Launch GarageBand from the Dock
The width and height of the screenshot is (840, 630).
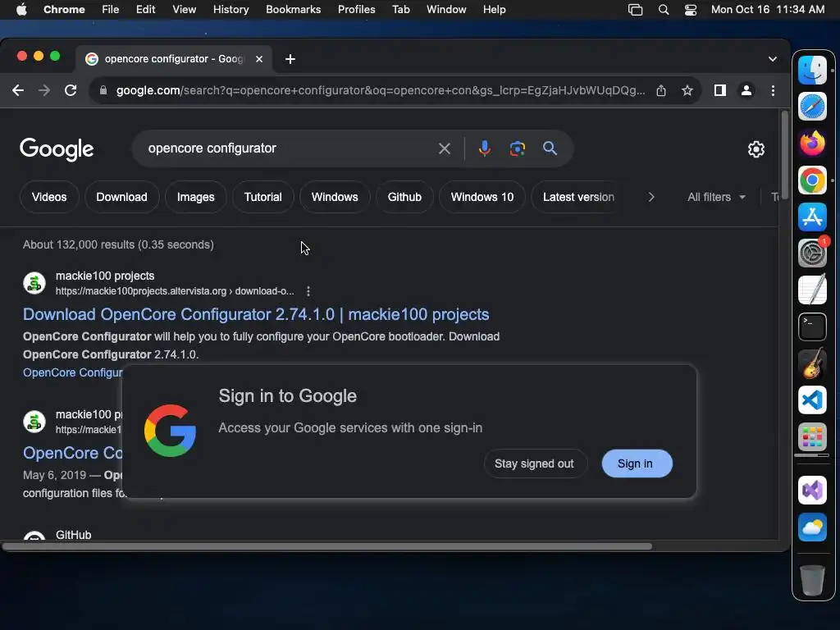tap(812, 363)
